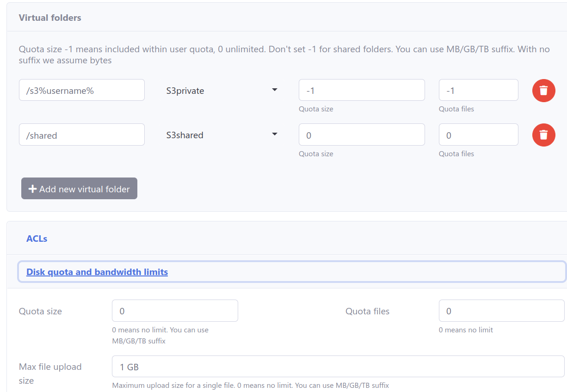The width and height of the screenshot is (567, 392).
Task: Delete the /shared virtual folder row
Action: point(543,135)
